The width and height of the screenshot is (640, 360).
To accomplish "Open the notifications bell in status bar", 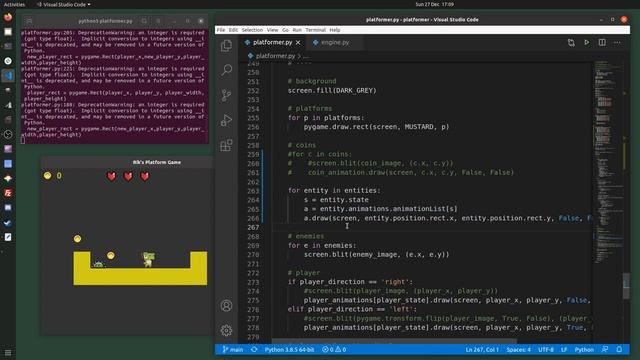I will click(x=619, y=349).
